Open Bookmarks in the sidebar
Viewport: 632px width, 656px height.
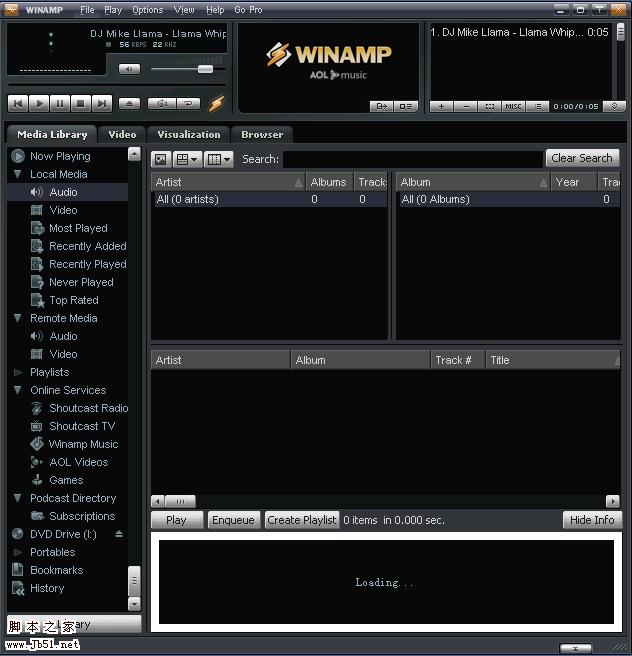point(56,570)
